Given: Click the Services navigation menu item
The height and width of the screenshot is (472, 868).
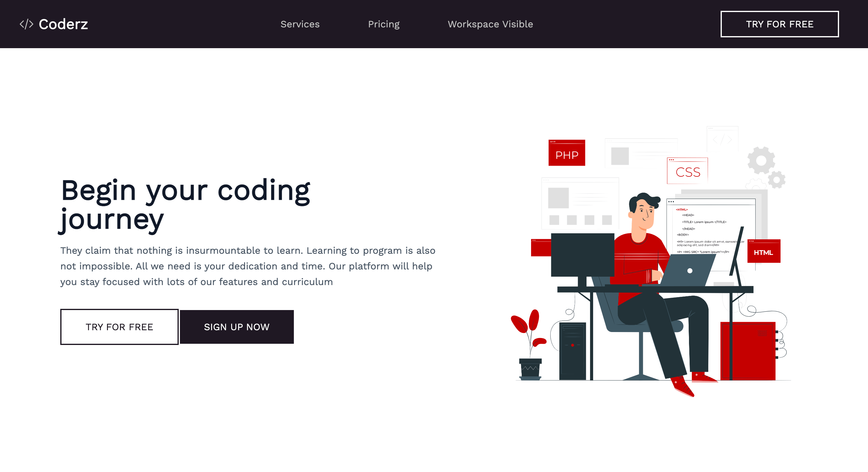Looking at the screenshot, I should 300,24.
